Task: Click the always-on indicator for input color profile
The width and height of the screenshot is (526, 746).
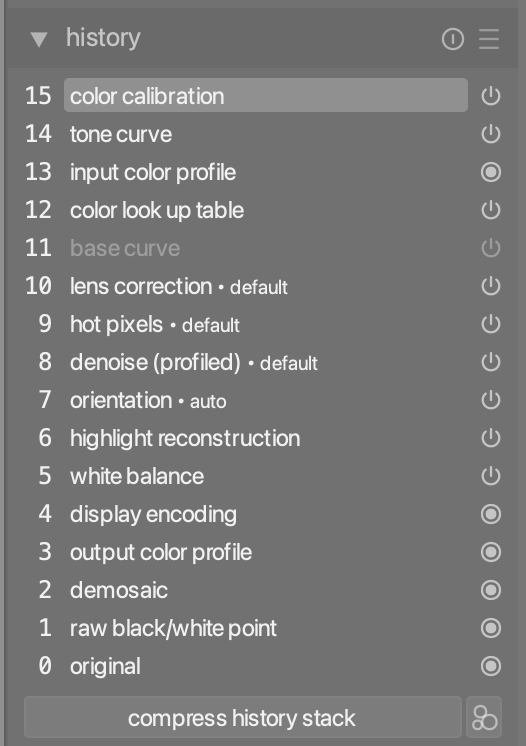Action: pos(490,172)
